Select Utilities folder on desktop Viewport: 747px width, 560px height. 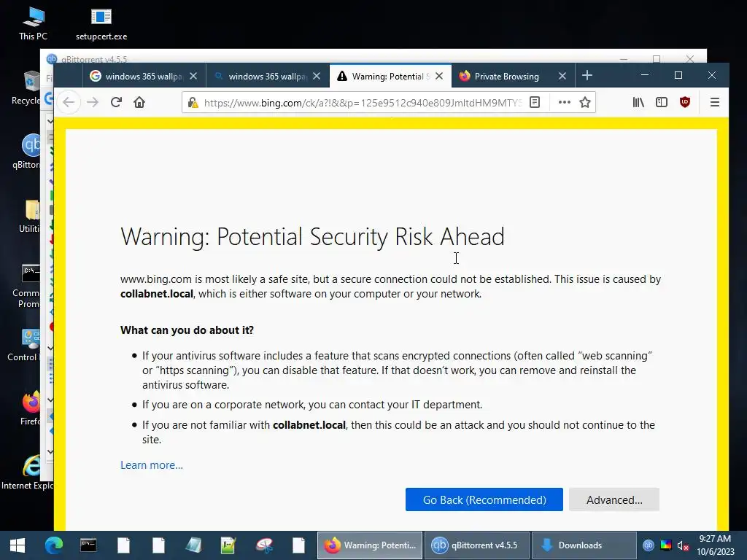click(x=29, y=216)
